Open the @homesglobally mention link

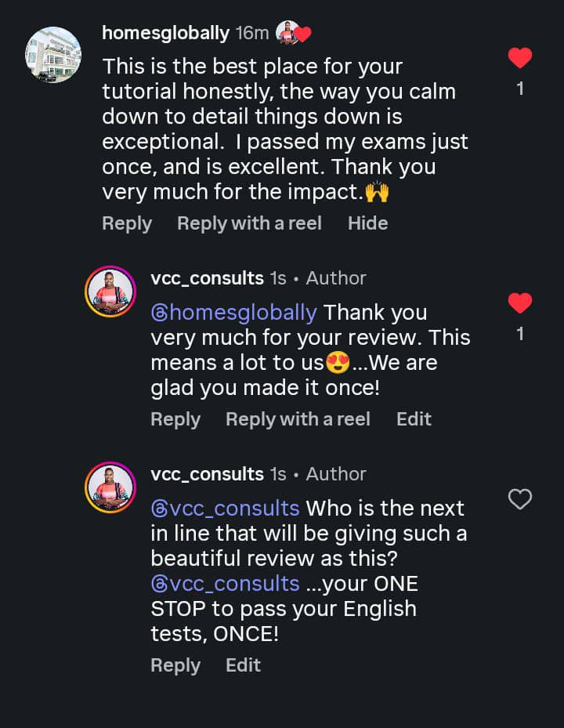click(x=234, y=313)
